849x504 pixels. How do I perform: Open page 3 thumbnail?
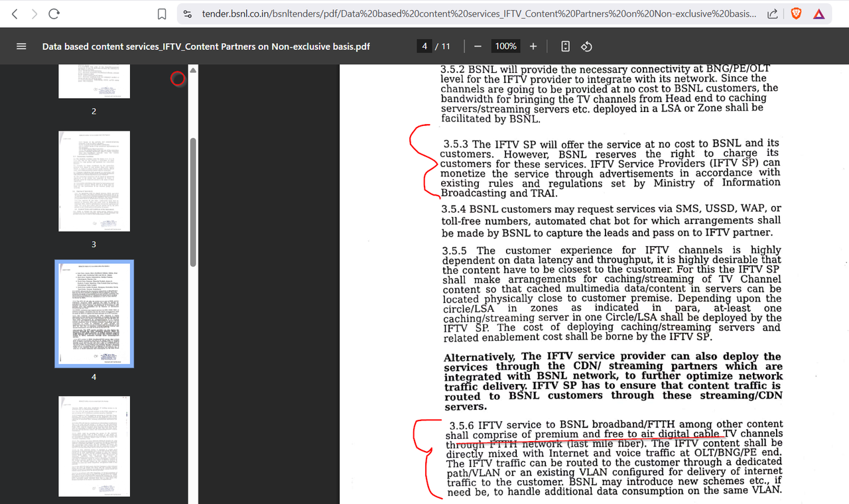click(94, 181)
